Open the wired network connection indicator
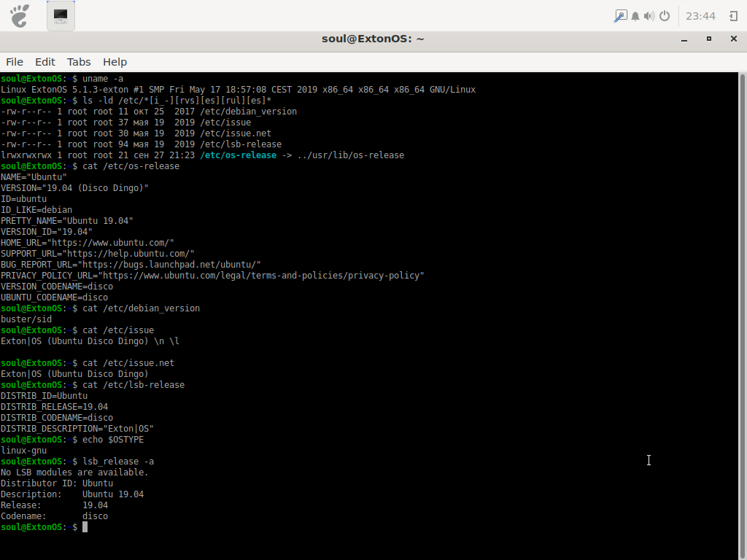The image size is (747, 560). pos(620,16)
